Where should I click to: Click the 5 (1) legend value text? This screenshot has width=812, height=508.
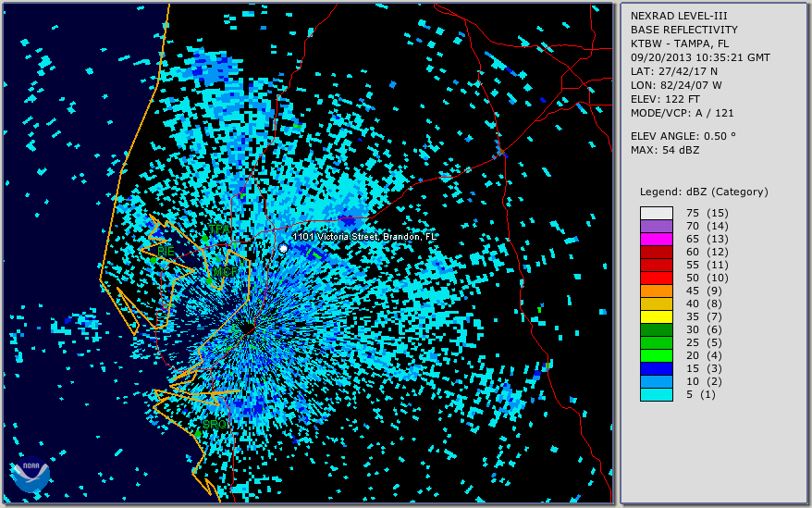(x=701, y=394)
